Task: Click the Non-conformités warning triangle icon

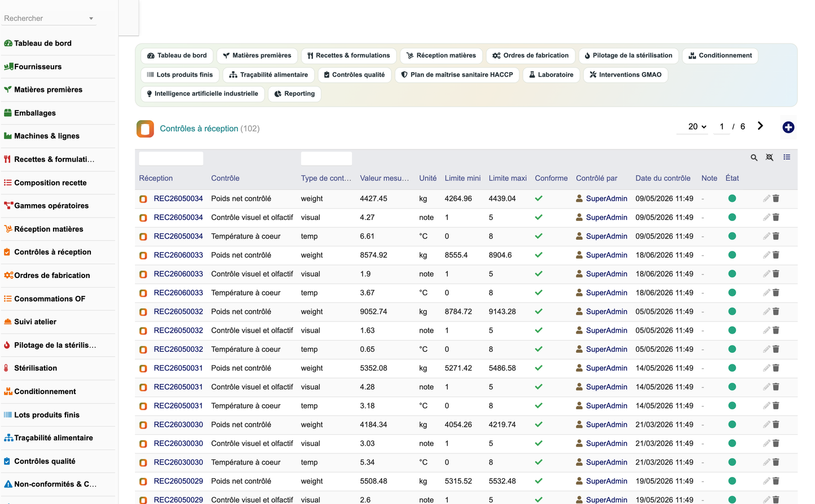Action: [x=8, y=484]
